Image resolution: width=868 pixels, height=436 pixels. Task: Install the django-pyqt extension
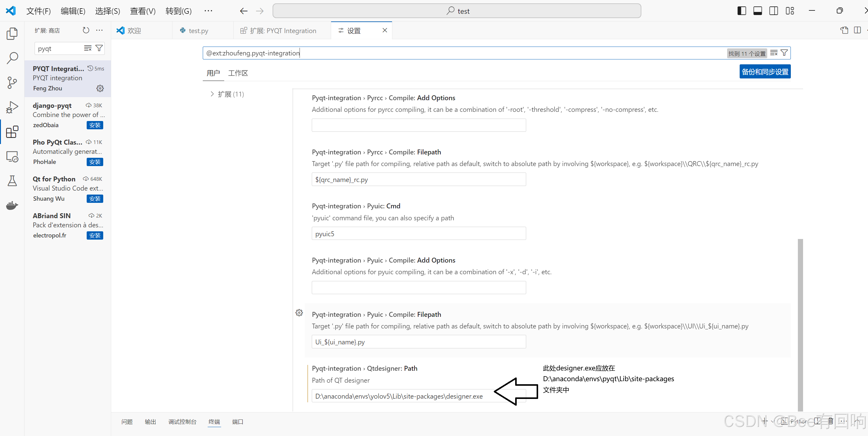[x=95, y=125]
